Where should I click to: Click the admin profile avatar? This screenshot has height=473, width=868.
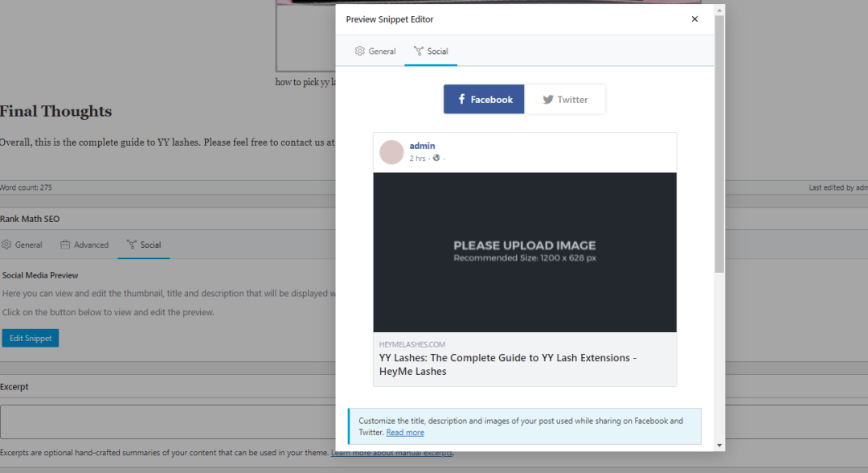coord(391,152)
